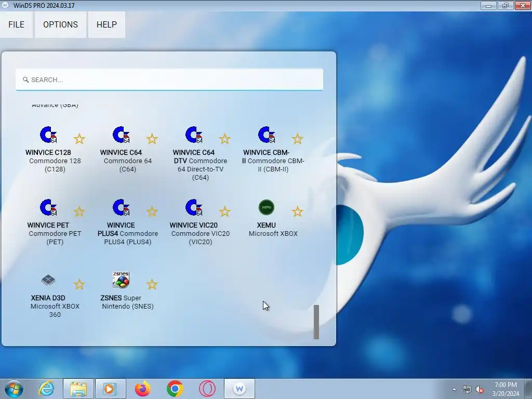532x399 pixels.
Task: Launch Google Chrome from the taskbar
Action: [175, 389]
